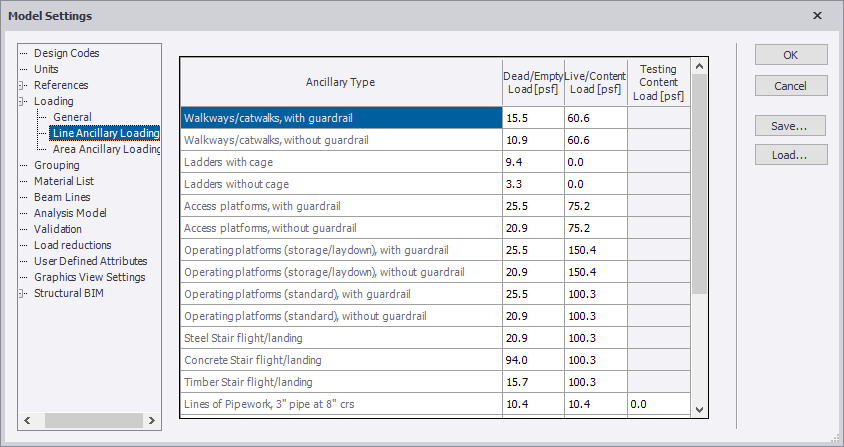Select Graphics View Settings item
The width and height of the screenshot is (844, 447).
pos(89,277)
